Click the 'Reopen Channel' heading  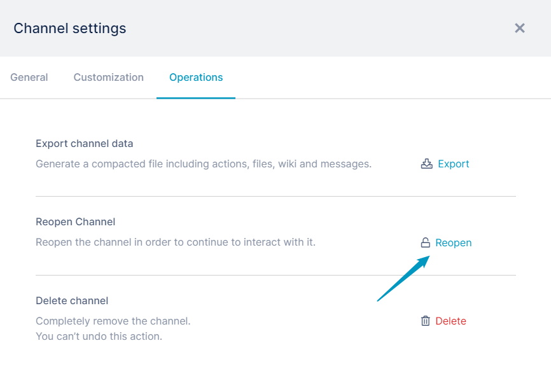click(x=76, y=222)
